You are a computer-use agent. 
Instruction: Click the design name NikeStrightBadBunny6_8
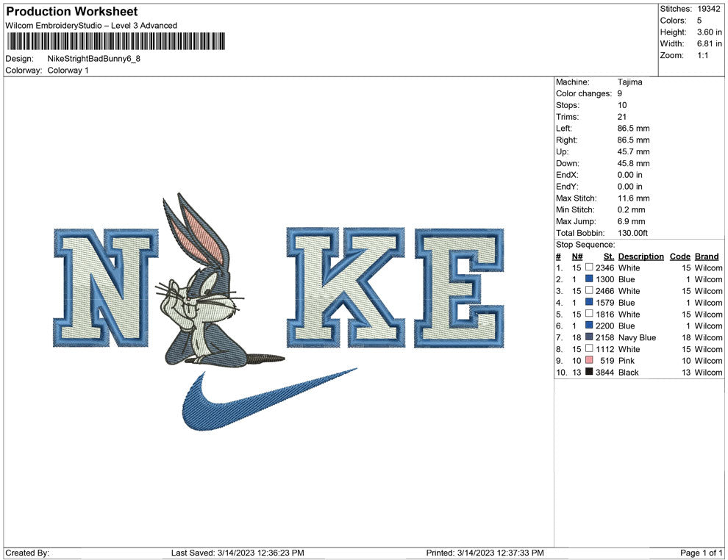coord(94,59)
